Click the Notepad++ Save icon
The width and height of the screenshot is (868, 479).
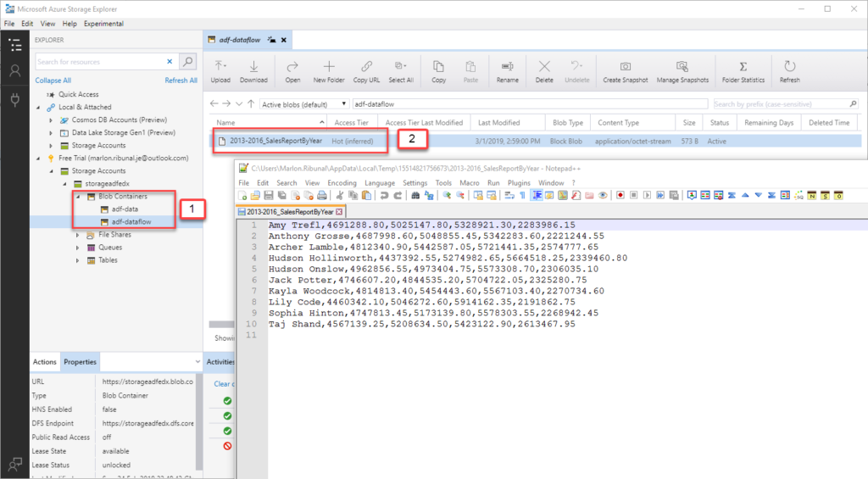click(269, 196)
